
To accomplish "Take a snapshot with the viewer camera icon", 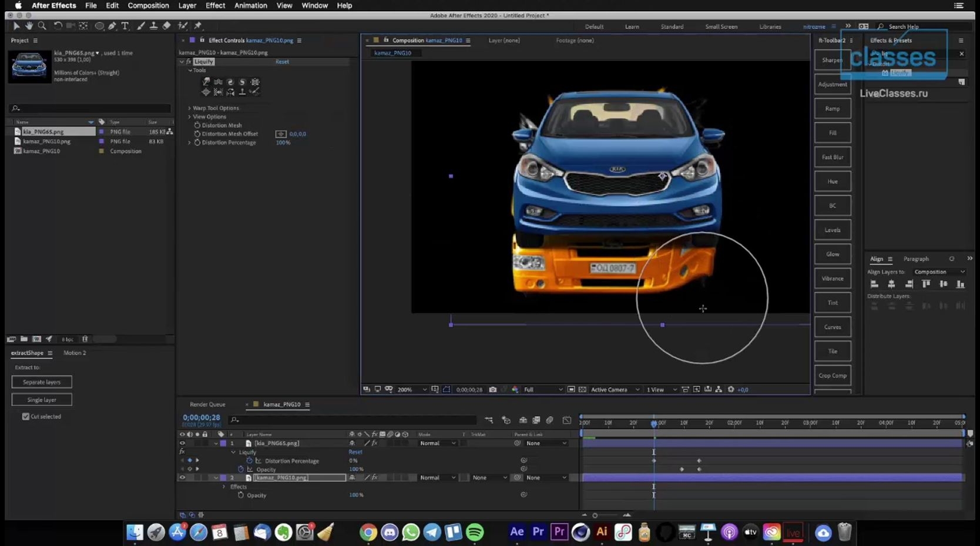I will (x=493, y=390).
